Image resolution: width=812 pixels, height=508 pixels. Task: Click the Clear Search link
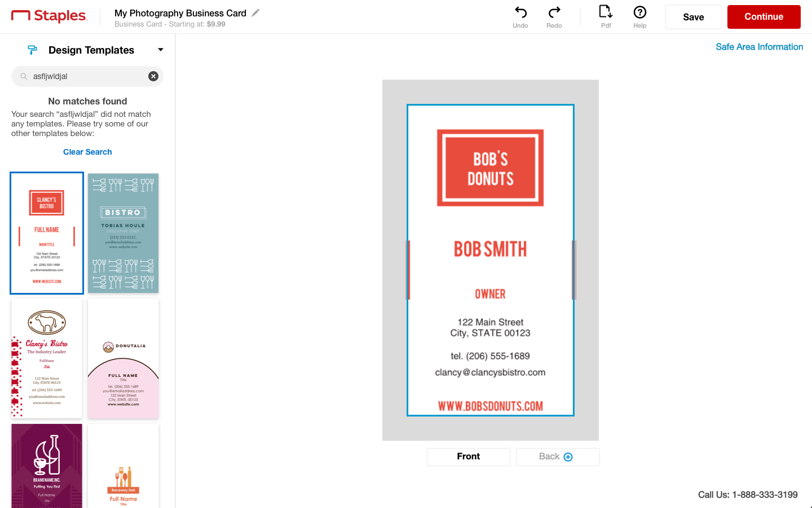(x=87, y=152)
